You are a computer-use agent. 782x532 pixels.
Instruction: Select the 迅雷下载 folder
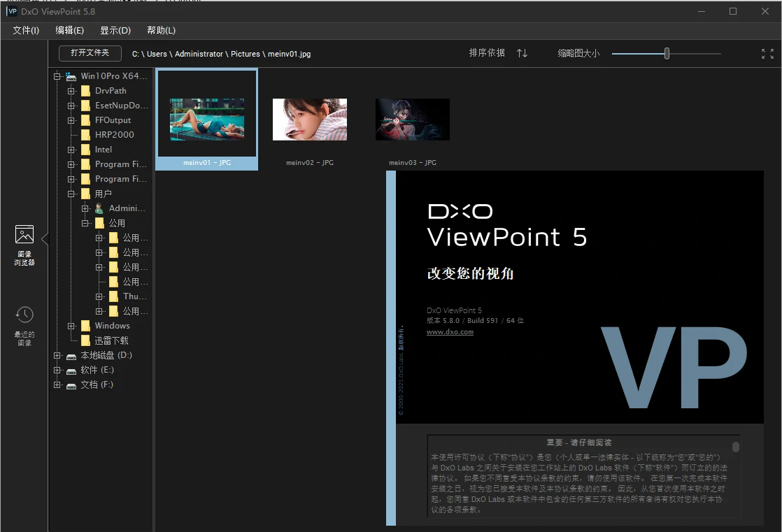coord(111,340)
